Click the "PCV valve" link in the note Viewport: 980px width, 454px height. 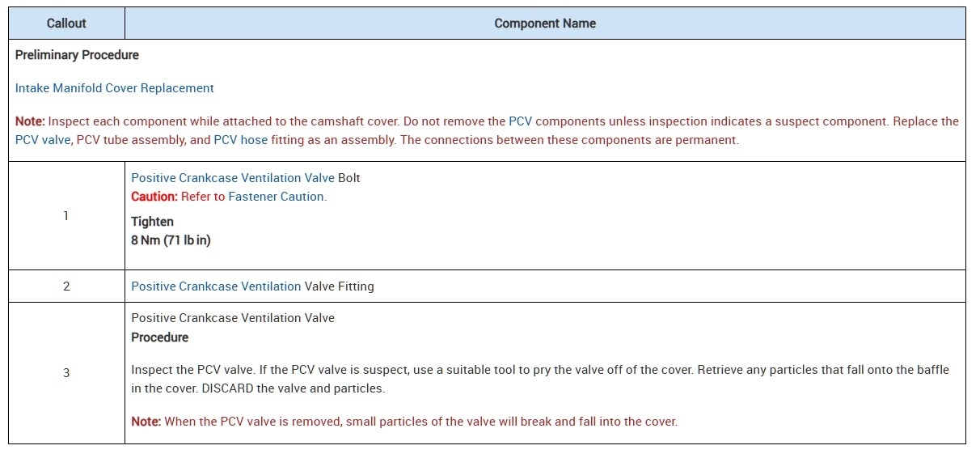click(43, 140)
